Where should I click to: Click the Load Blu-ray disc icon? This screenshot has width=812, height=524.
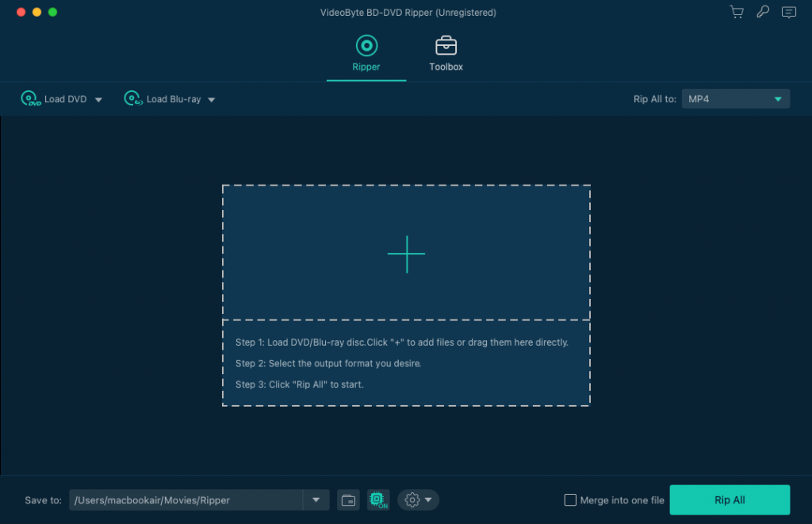(133, 98)
